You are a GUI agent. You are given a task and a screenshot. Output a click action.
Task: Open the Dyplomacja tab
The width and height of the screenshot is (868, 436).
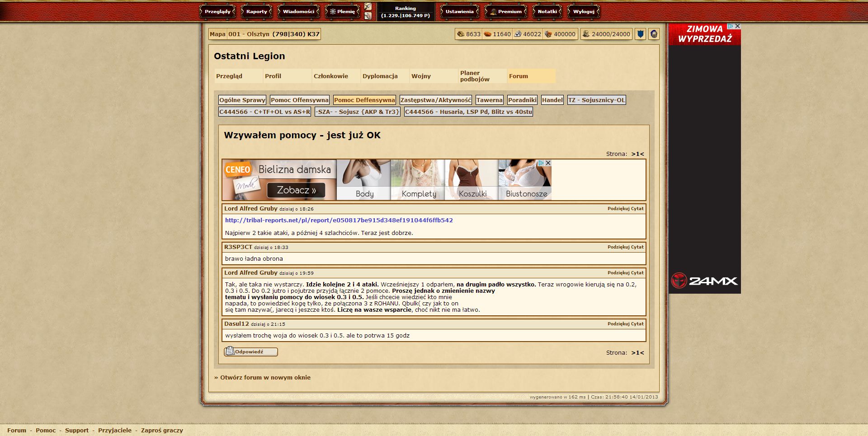click(x=380, y=76)
